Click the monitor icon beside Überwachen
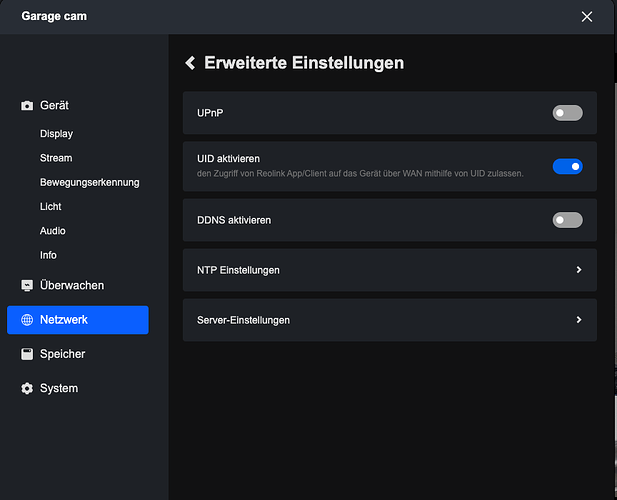 click(x=27, y=285)
